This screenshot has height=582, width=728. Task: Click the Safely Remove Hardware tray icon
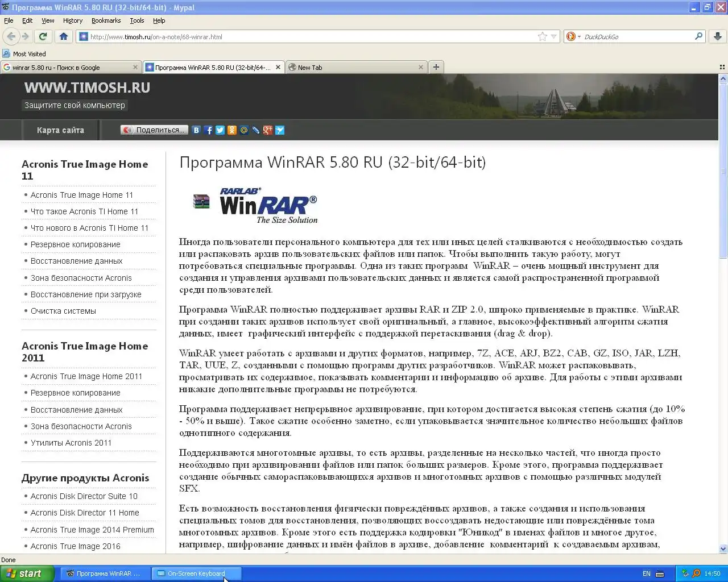point(685,573)
